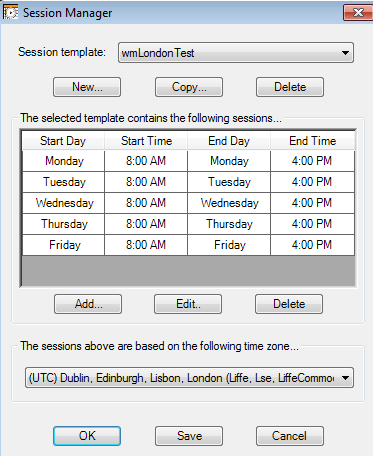Click the End Day column header
375x459 pixels.
pyautogui.click(x=229, y=141)
